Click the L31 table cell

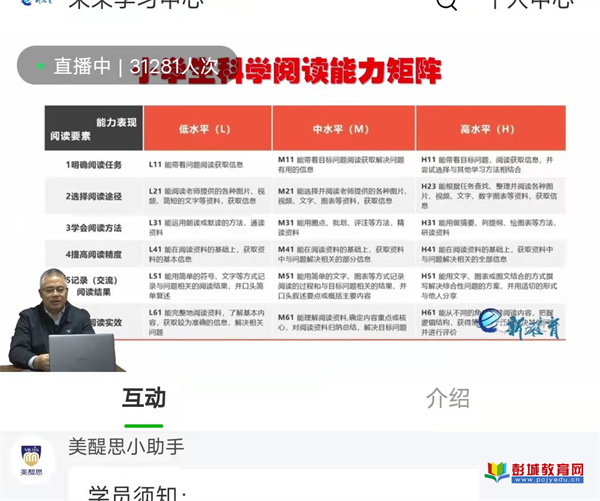point(207,227)
